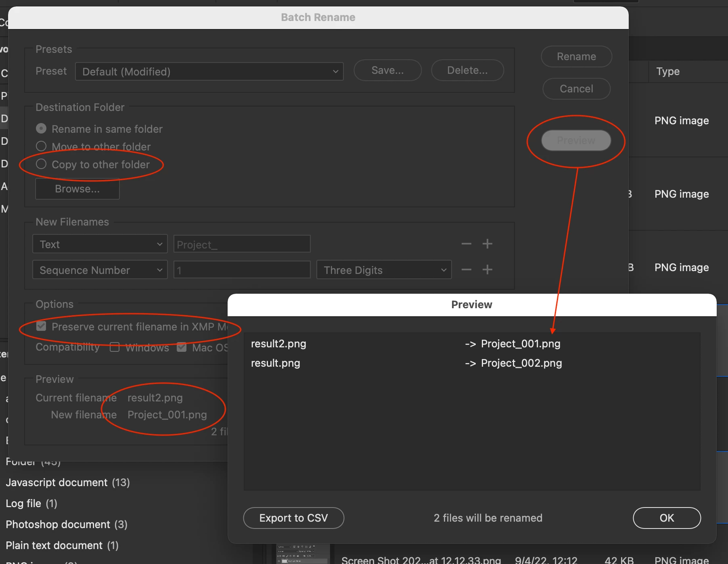Select result.png row in Preview list

click(472, 363)
